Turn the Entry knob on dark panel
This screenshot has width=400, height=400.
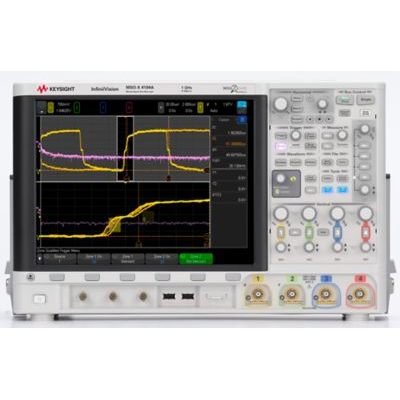click(x=281, y=178)
